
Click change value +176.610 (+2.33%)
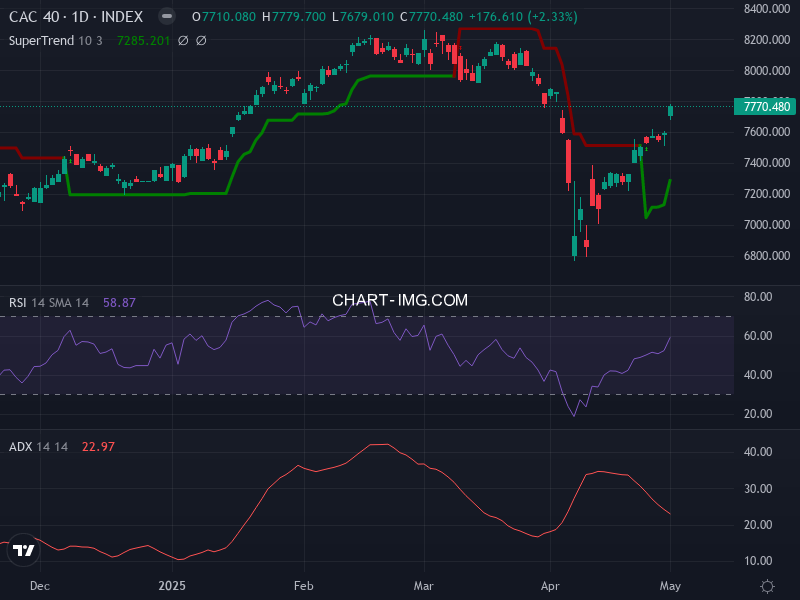pos(523,17)
